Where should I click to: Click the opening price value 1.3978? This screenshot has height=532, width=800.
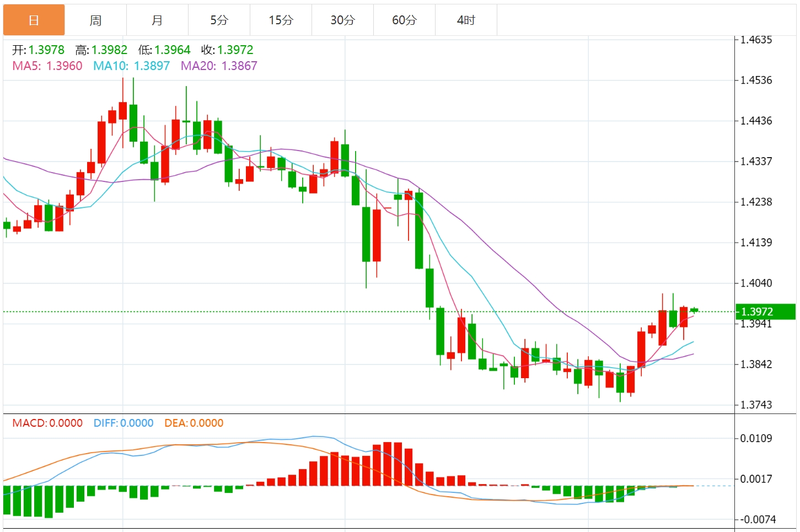46,50
